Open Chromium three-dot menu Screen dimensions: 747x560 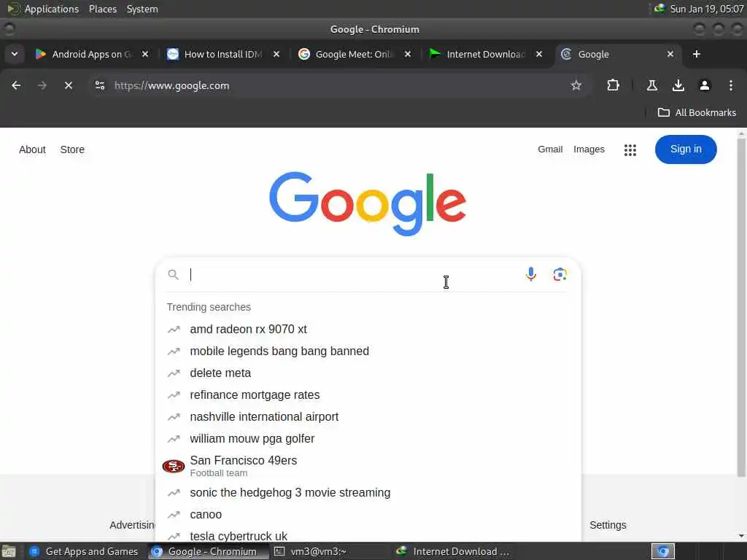click(x=730, y=85)
